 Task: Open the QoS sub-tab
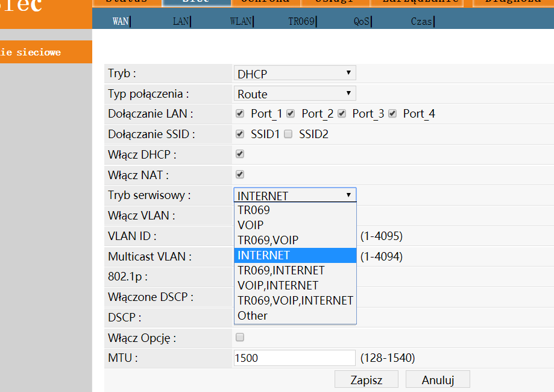[x=362, y=21]
